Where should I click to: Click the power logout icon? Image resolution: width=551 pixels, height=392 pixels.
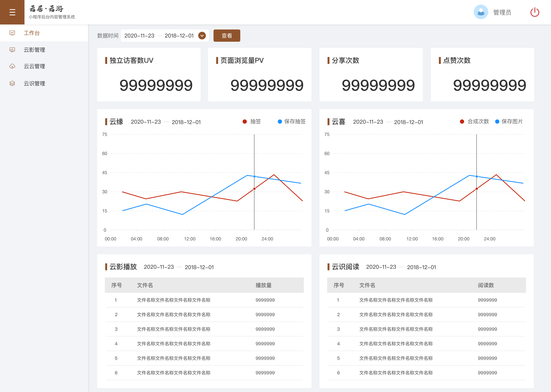click(x=535, y=12)
